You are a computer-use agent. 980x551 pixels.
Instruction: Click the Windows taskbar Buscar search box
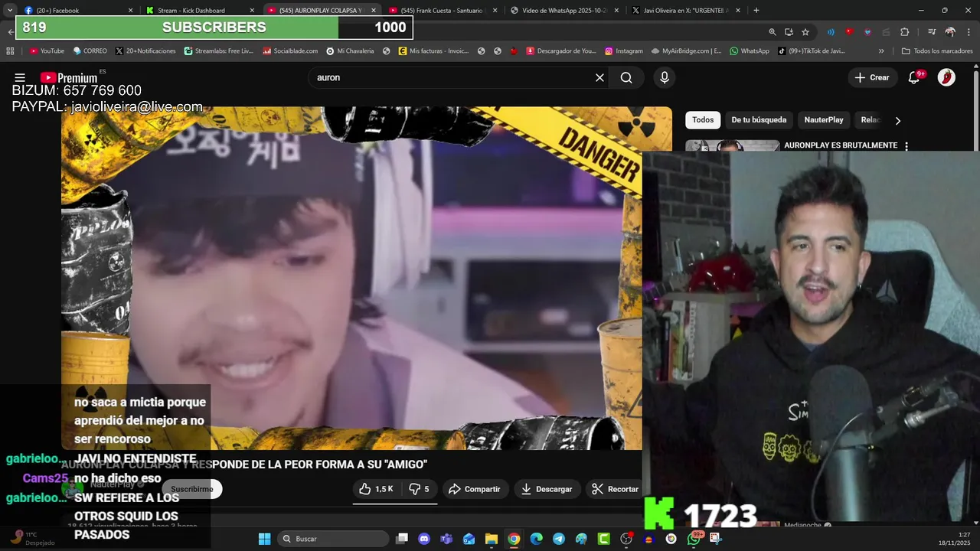click(332, 539)
